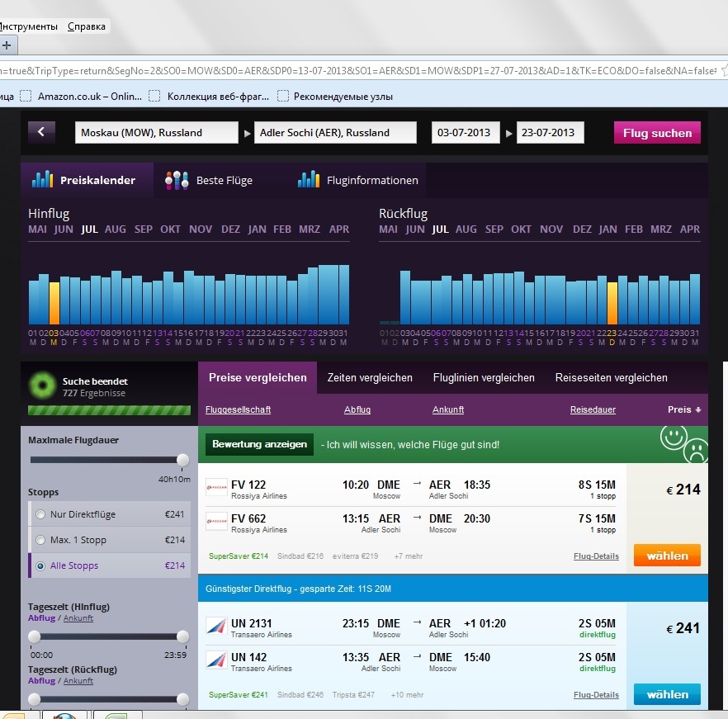Sort results by the Preis column

point(683,409)
